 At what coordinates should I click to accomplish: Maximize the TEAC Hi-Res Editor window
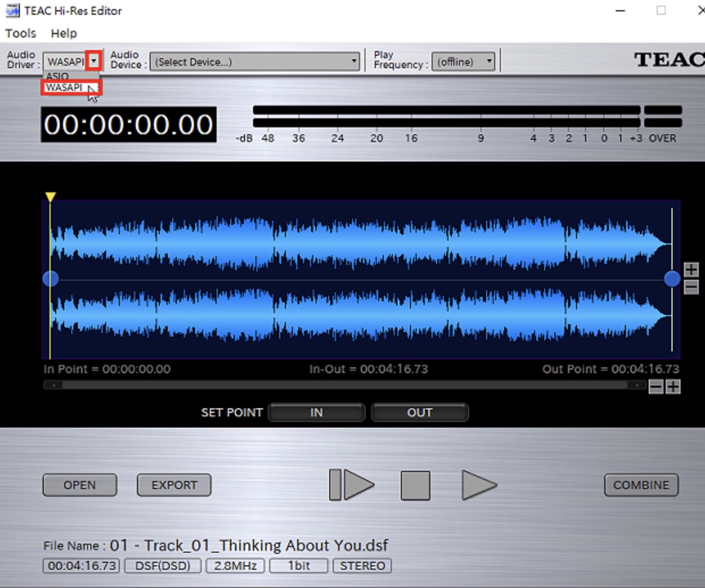tap(661, 10)
